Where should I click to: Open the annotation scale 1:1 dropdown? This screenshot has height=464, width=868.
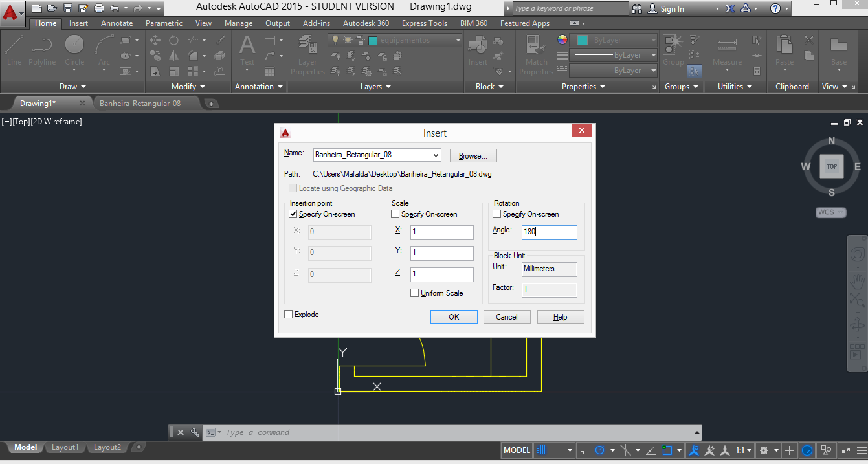pos(744,450)
